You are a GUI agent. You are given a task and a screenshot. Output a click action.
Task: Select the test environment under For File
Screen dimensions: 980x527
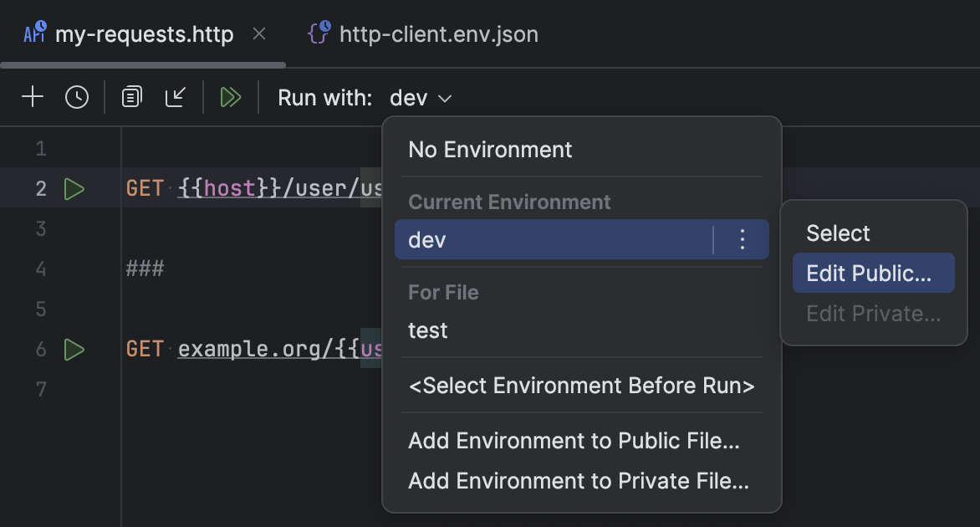427,330
